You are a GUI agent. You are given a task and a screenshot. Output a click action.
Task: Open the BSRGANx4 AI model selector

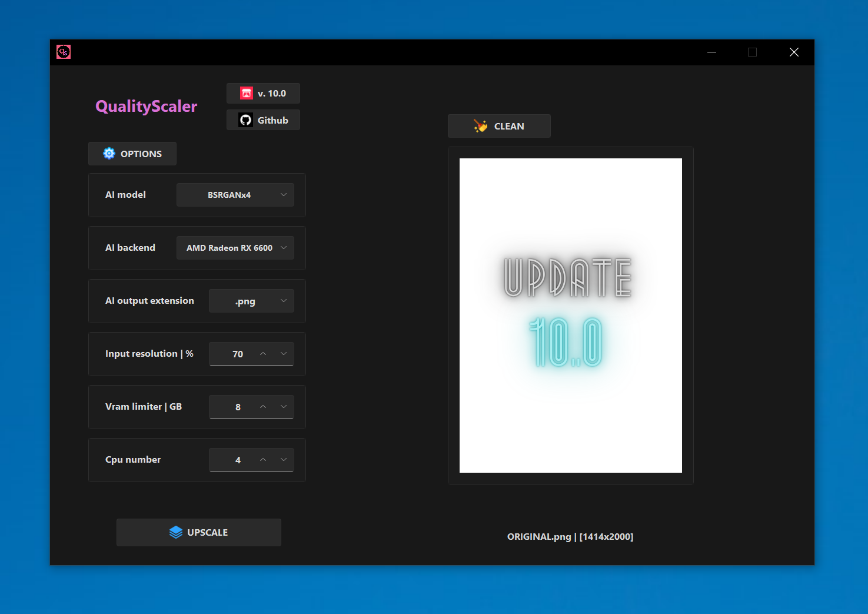235,194
